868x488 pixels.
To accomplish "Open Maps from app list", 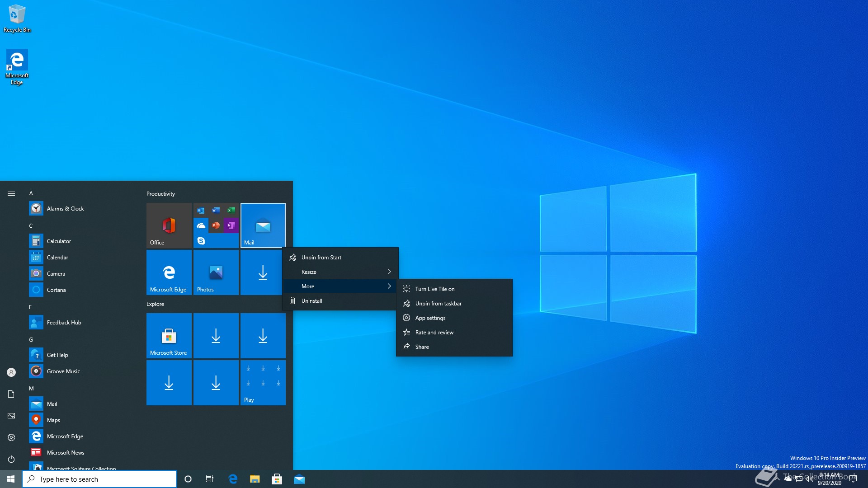I will (81, 420).
